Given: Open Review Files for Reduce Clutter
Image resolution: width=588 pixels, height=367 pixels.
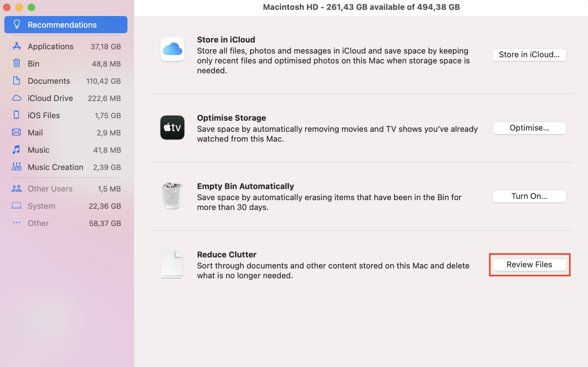Looking at the screenshot, I should coord(529,264).
